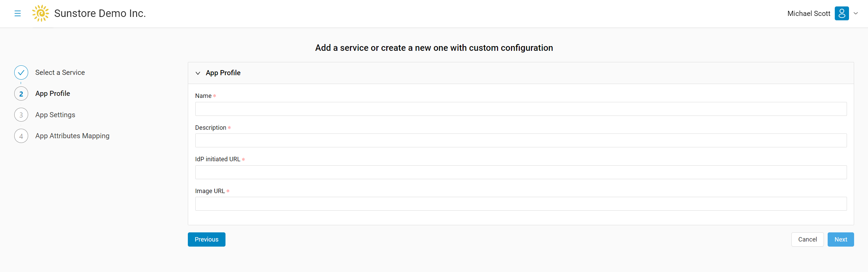Focus the Description input field
This screenshot has width=868, height=272.
coord(521,141)
